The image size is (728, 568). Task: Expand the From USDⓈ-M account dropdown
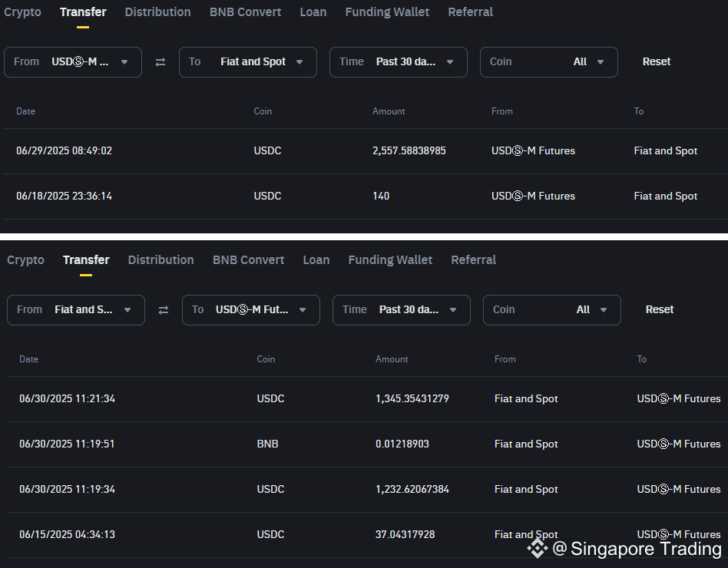point(73,62)
